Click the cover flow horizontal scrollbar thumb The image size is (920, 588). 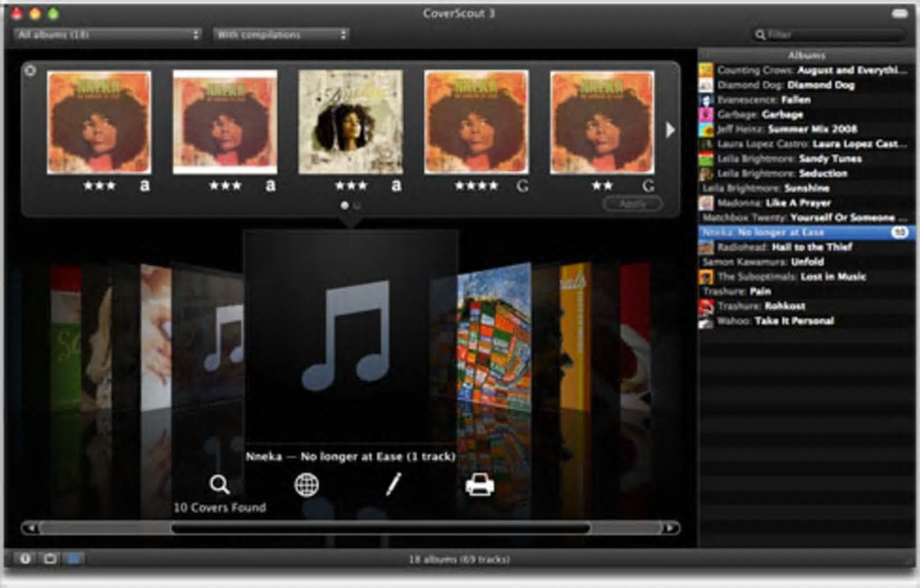pyautogui.click(x=381, y=528)
